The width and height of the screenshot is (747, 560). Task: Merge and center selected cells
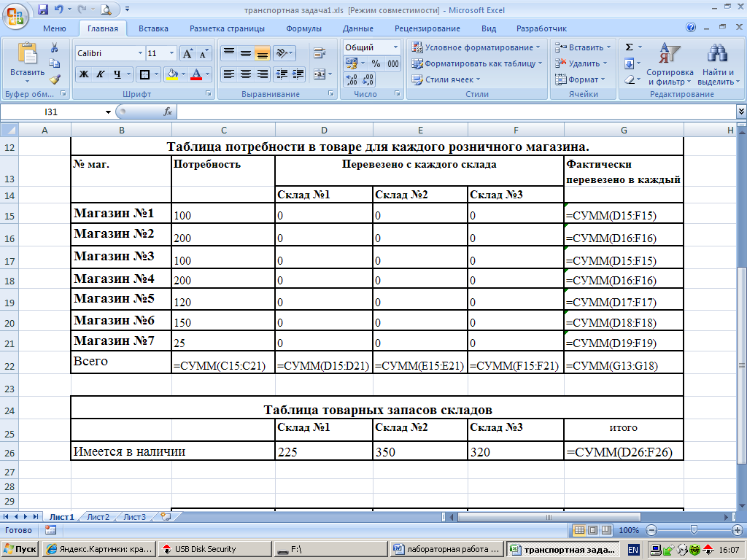tap(320, 75)
